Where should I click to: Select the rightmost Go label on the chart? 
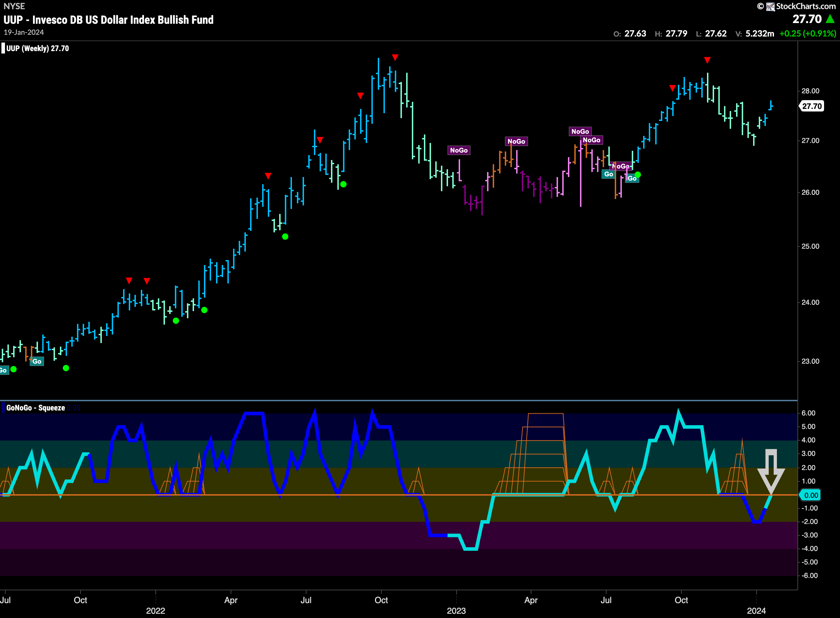pyautogui.click(x=632, y=178)
